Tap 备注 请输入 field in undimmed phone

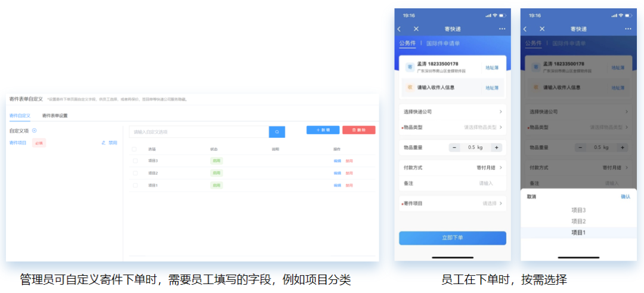[453, 183]
